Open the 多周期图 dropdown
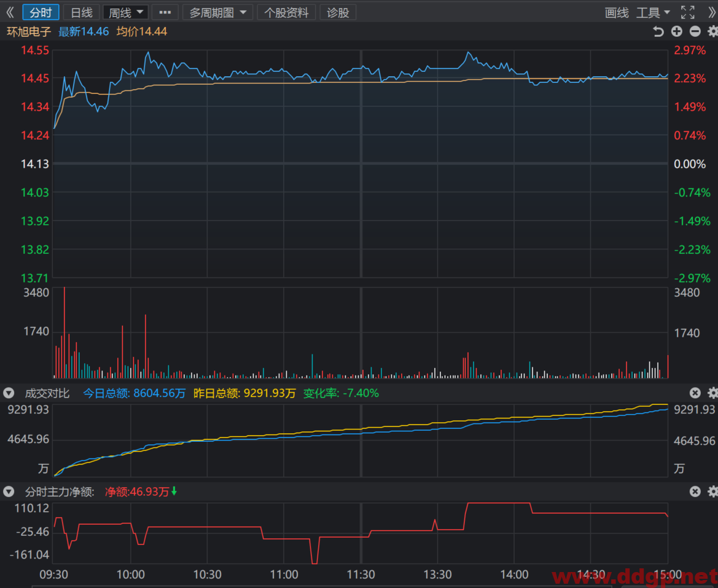The height and width of the screenshot is (588, 718). point(217,12)
